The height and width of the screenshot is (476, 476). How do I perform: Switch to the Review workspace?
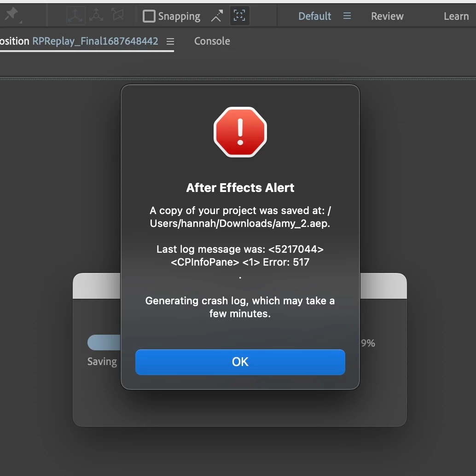coord(387,16)
